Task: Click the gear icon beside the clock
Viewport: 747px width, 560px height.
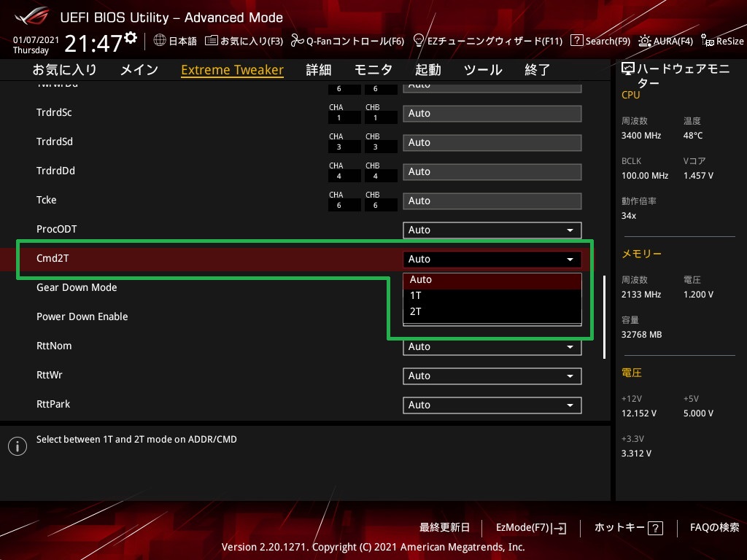Action: (x=131, y=38)
